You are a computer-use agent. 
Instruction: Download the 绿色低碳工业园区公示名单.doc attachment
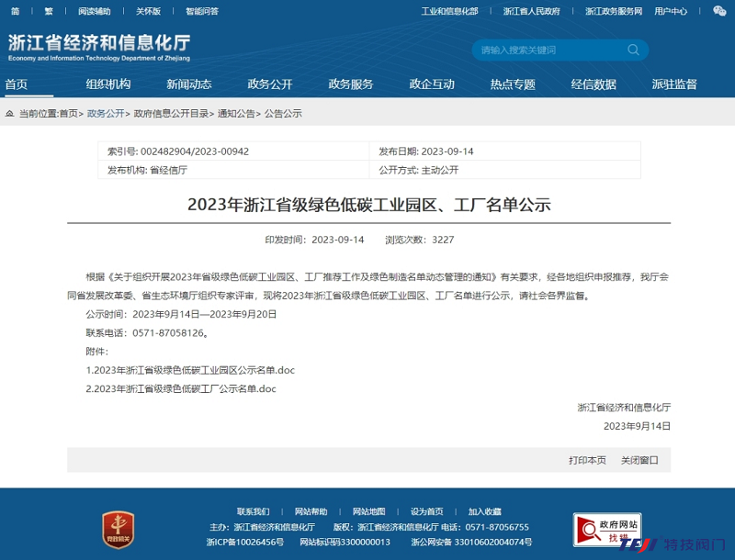(x=190, y=370)
